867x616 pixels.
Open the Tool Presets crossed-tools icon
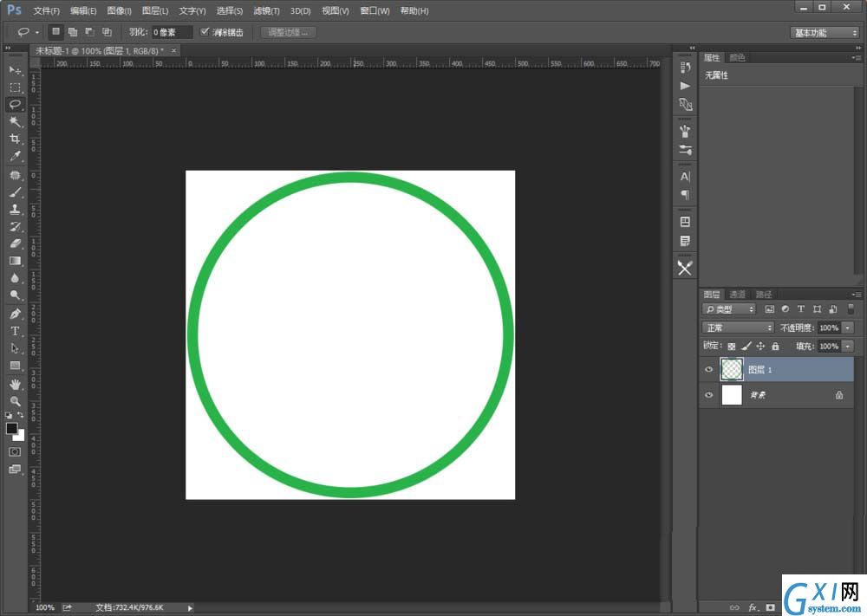pos(685,269)
